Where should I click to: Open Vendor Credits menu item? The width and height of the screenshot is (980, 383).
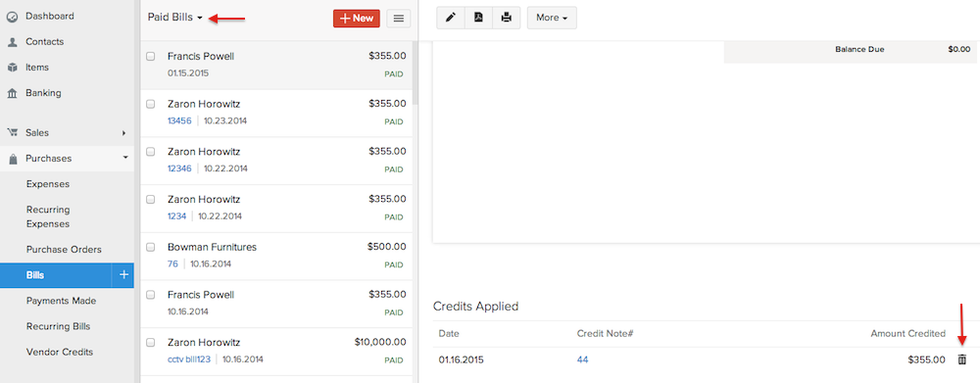coord(60,352)
